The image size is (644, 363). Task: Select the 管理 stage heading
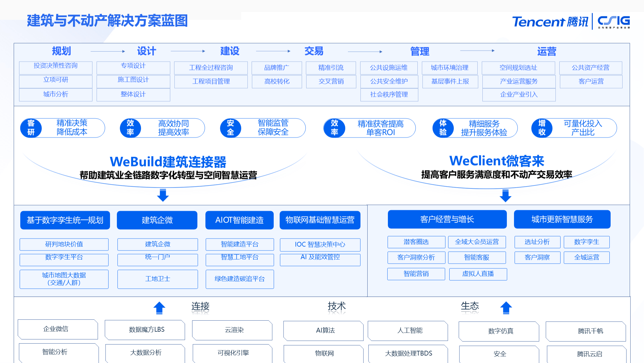click(x=420, y=51)
